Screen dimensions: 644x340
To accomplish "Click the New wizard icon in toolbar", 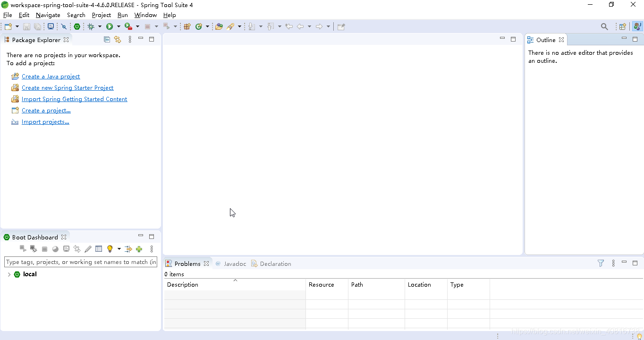I will pos(8,26).
